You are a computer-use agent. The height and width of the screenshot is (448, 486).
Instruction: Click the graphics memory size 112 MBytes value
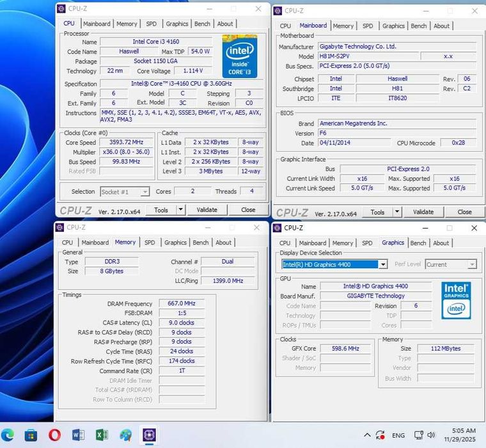coord(446,348)
